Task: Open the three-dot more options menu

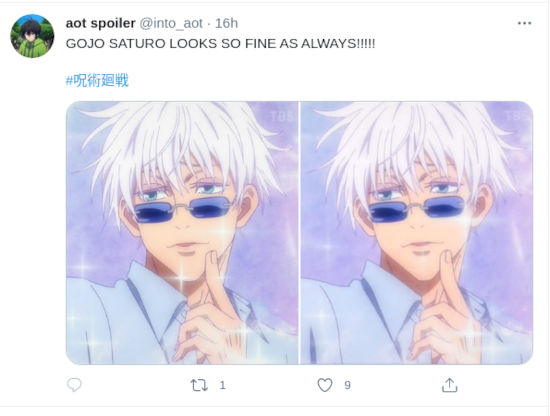Action: (524, 23)
